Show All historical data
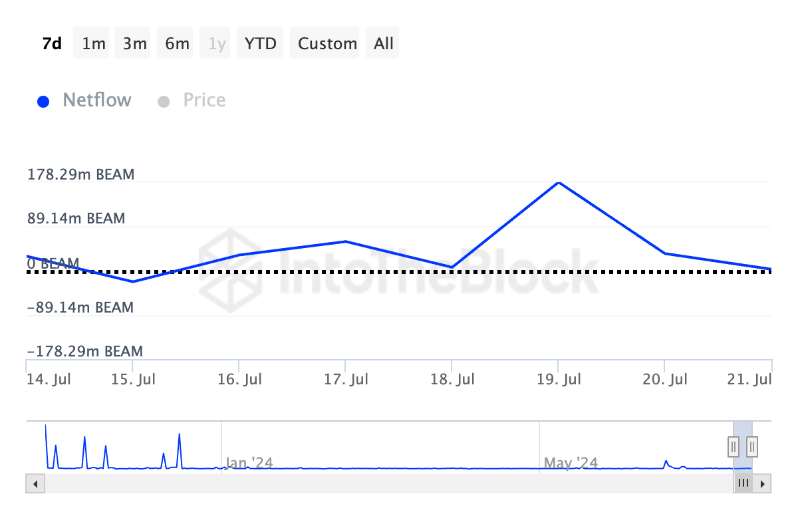The width and height of the screenshot is (798, 532). click(x=384, y=44)
